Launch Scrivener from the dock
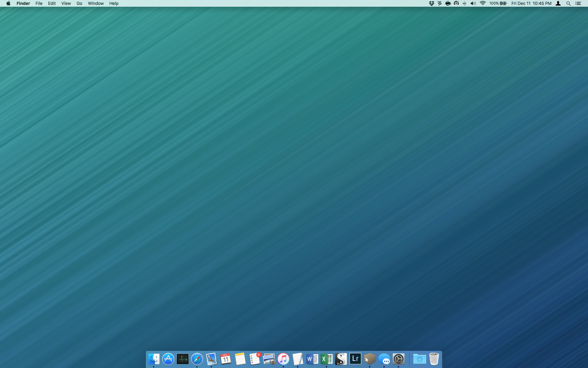 tap(341, 359)
